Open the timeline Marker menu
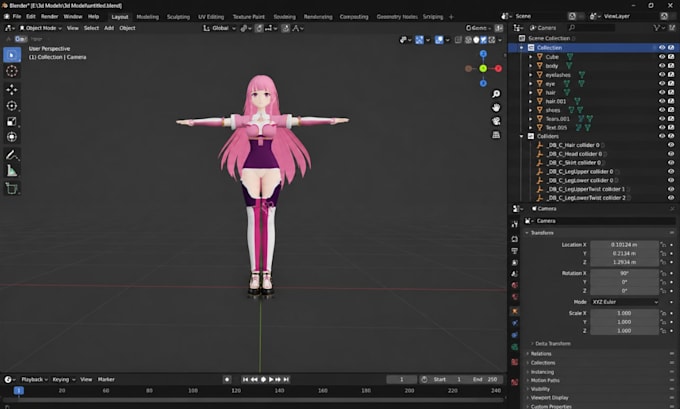 [x=106, y=380]
